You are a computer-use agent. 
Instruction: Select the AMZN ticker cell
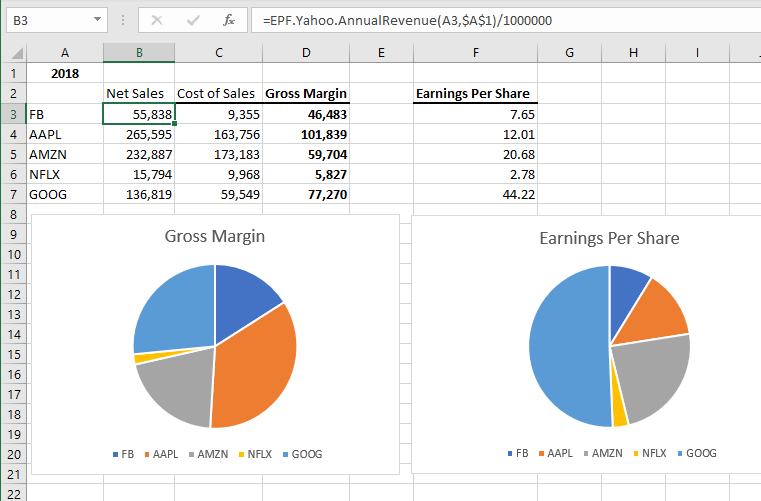(x=65, y=154)
